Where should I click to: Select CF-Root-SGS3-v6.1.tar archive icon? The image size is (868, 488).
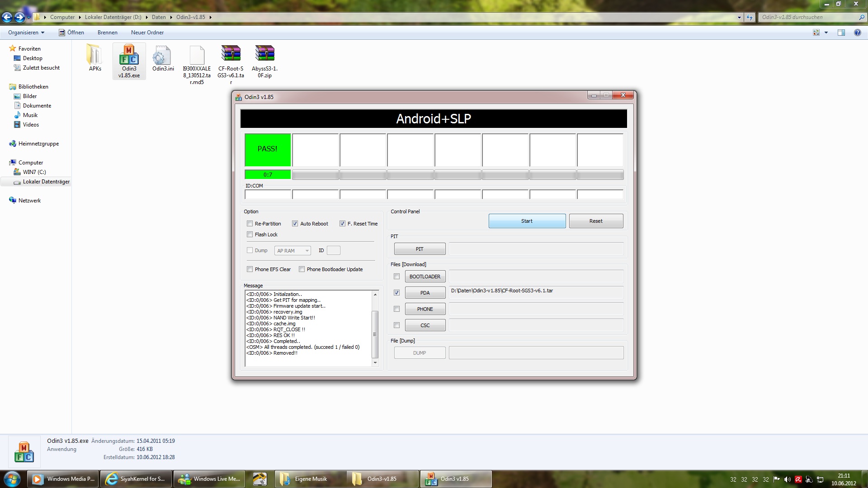pos(231,53)
